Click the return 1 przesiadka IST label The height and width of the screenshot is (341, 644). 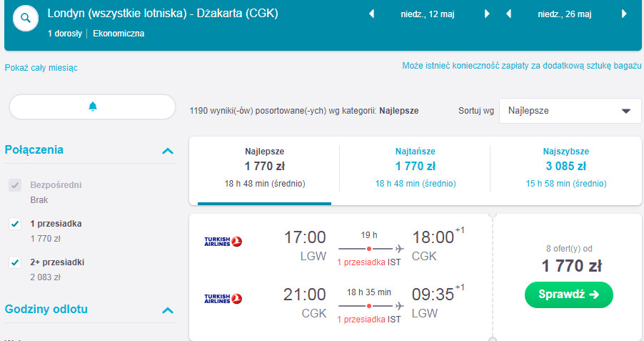click(369, 320)
